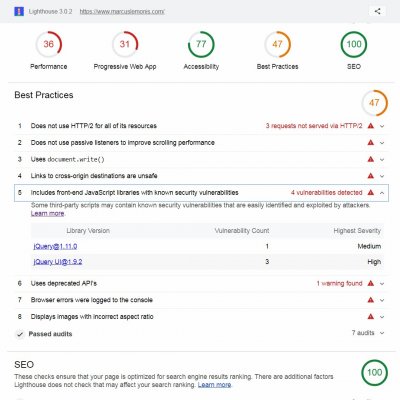Open Learn more link in SEO description
The width and height of the screenshot is (400, 400).
(x=214, y=385)
